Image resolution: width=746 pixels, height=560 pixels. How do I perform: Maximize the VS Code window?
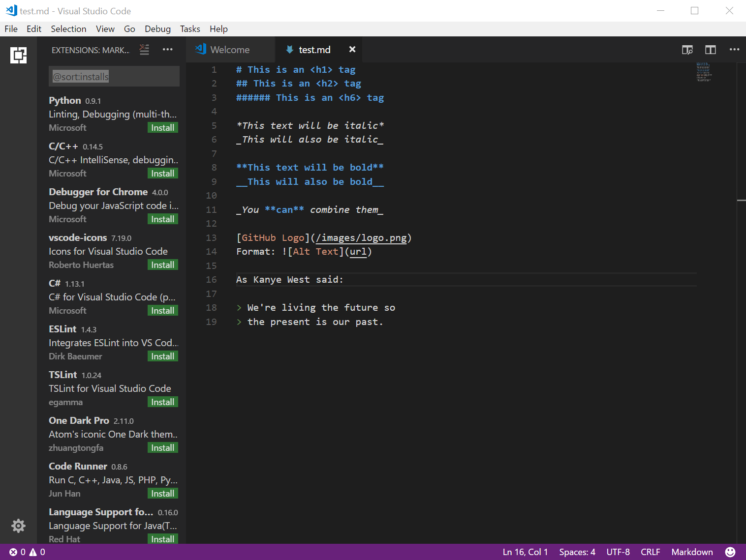click(x=694, y=10)
